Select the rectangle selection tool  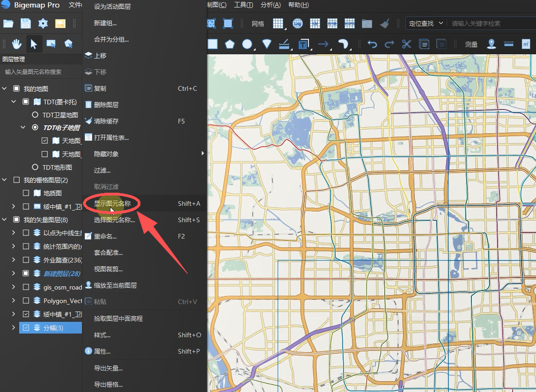51,44
